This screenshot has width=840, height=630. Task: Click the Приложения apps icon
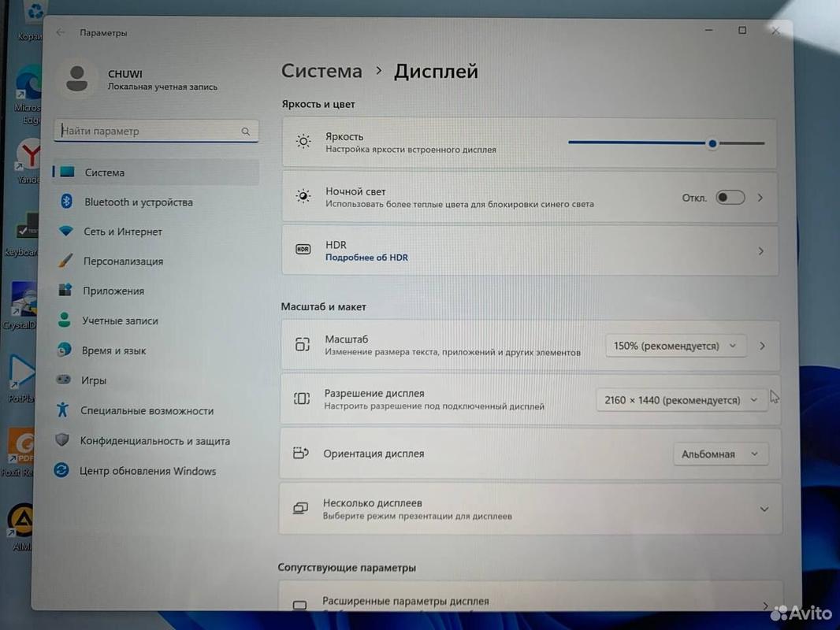coord(65,290)
